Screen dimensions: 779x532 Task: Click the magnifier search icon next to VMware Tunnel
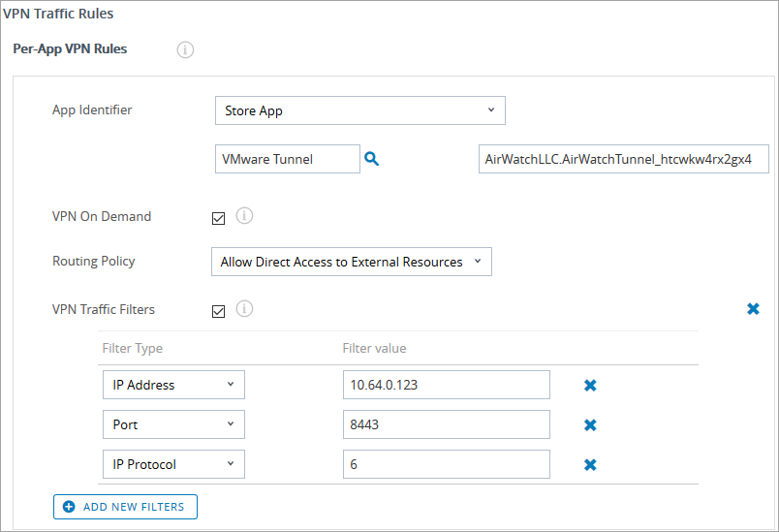[x=372, y=159]
